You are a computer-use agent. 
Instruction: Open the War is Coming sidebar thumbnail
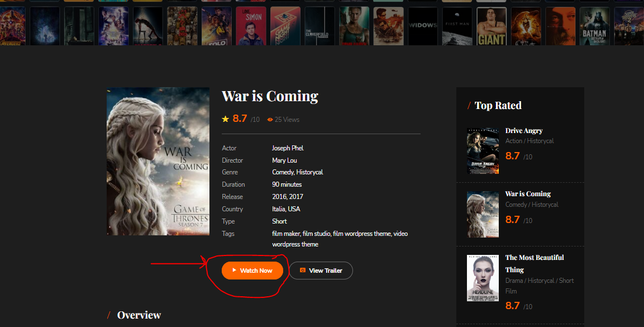(x=483, y=214)
